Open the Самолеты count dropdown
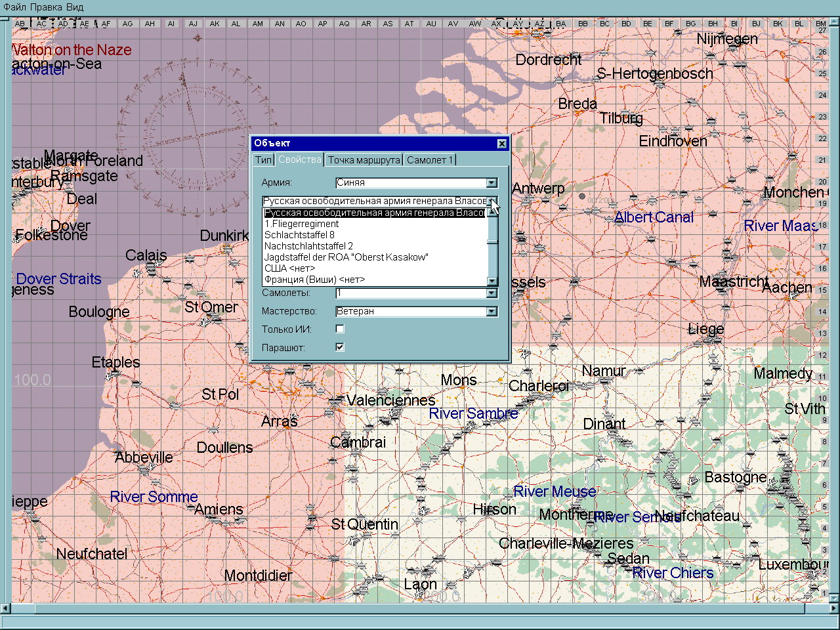This screenshot has width=840, height=630. pyautogui.click(x=492, y=293)
